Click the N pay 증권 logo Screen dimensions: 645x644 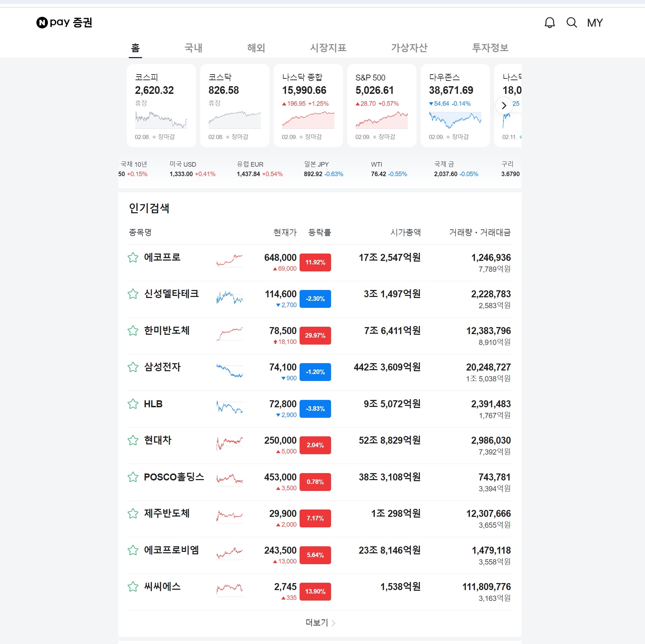[64, 23]
